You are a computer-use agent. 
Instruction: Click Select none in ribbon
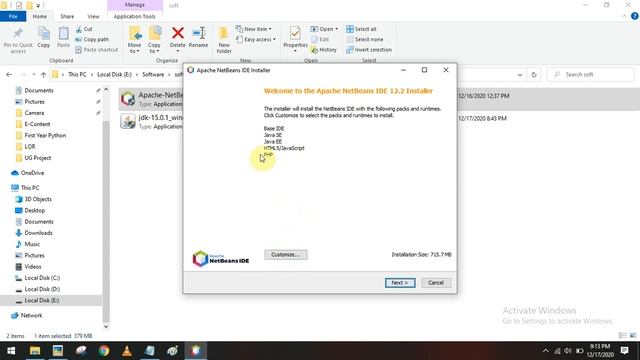coord(364,40)
